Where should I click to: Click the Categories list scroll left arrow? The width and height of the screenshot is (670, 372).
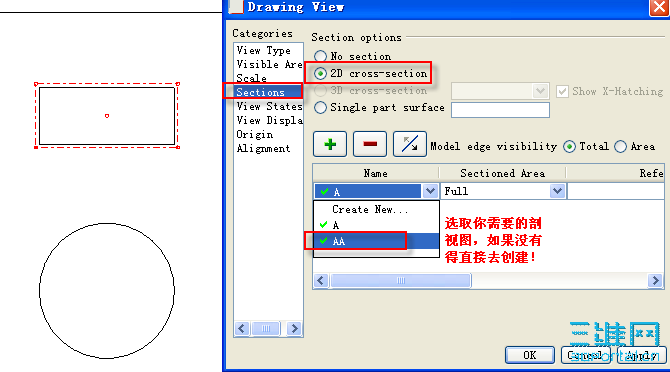241,328
